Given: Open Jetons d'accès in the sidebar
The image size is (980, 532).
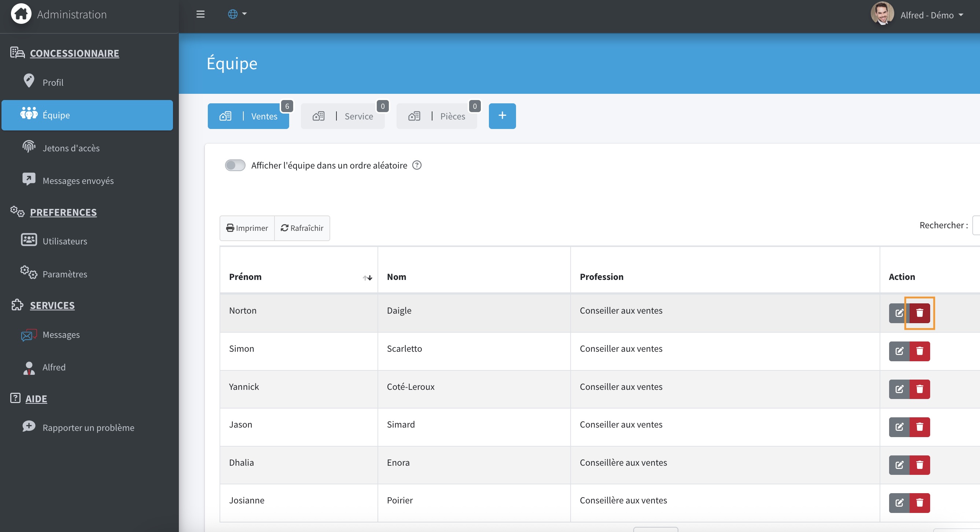Looking at the screenshot, I should click(x=71, y=148).
